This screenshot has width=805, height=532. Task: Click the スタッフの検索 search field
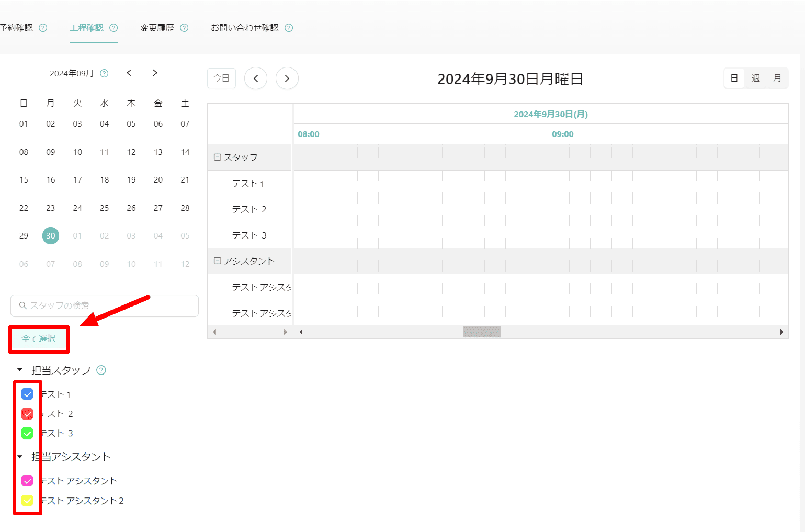105,305
